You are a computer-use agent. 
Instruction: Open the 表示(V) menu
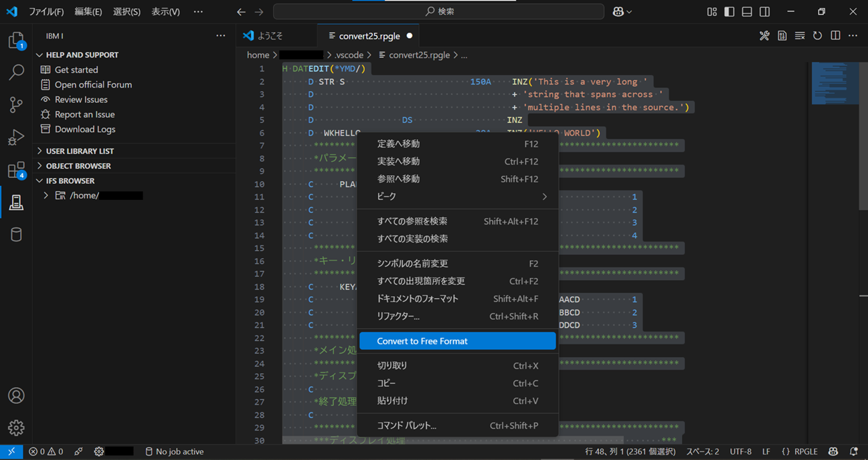click(x=165, y=11)
